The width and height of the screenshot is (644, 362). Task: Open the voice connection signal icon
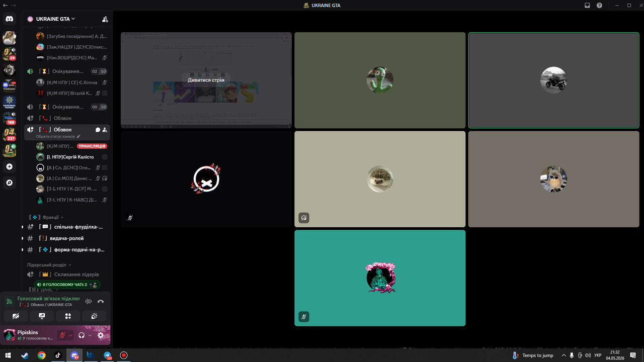(9, 302)
